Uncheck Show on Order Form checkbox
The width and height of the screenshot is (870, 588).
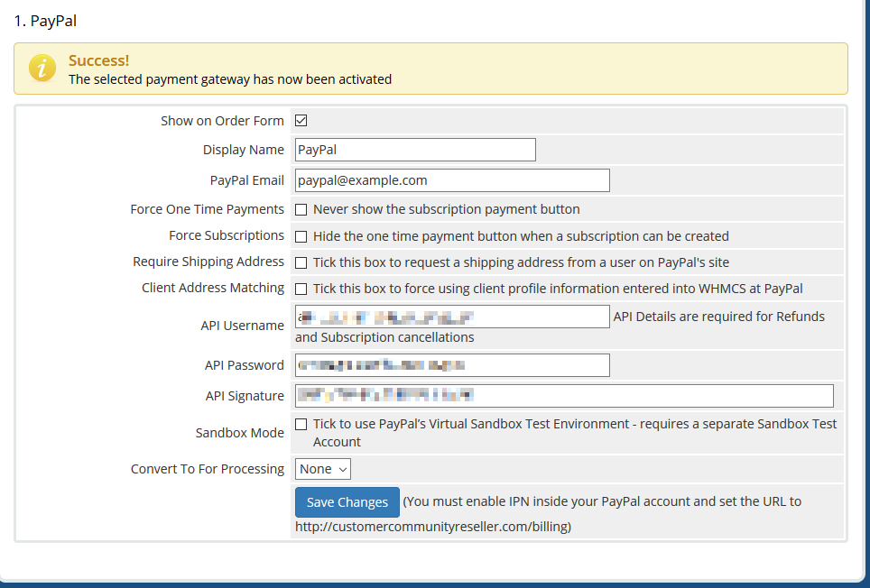tap(301, 121)
